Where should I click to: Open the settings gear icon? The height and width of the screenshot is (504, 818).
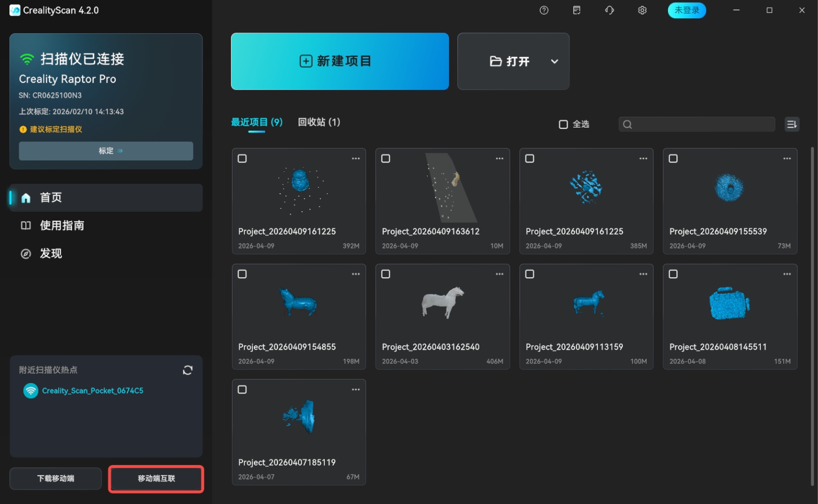[x=642, y=10]
